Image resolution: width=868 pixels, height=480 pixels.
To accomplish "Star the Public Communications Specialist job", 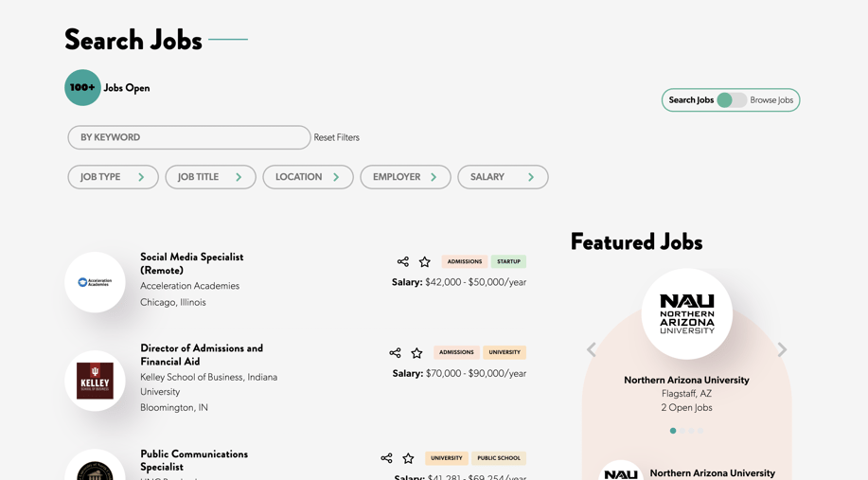I will point(408,458).
